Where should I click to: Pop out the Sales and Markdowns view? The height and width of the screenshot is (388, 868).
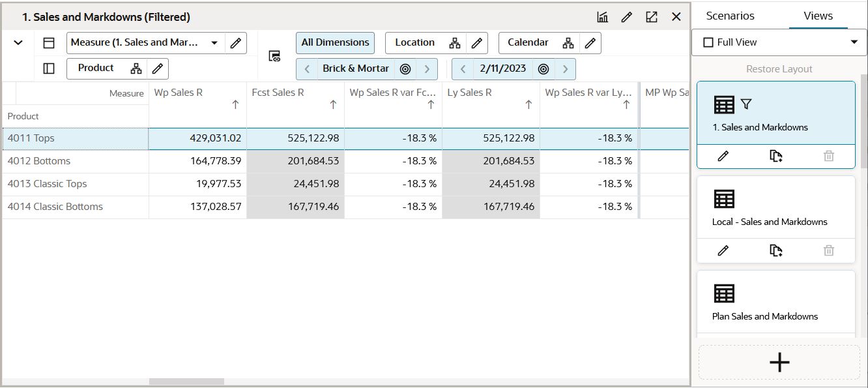coord(652,16)
